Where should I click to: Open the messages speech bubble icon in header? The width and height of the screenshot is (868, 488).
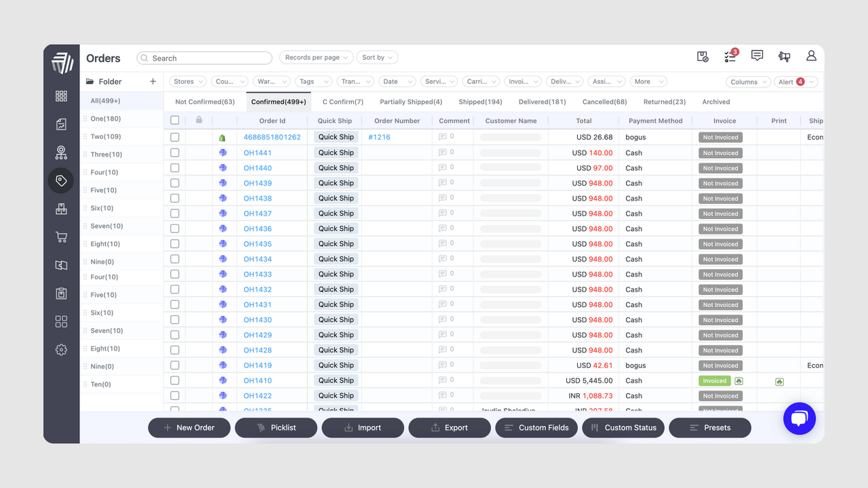(x=757, y=56)
